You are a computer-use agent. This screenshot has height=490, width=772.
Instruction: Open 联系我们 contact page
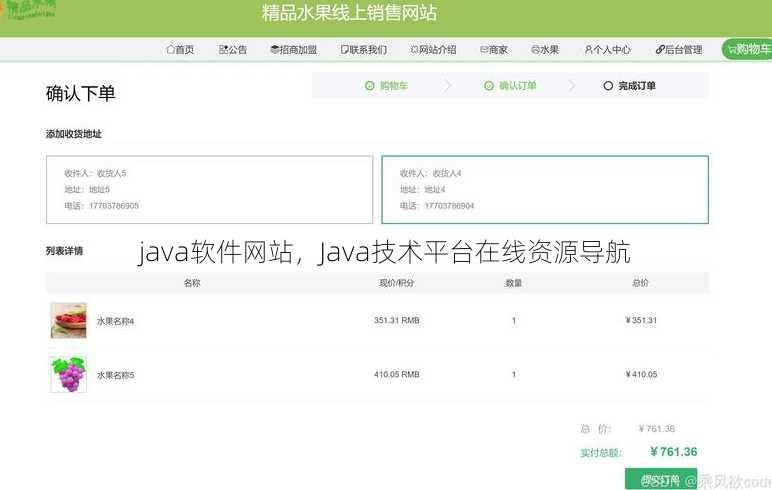(x=364, y=50)
